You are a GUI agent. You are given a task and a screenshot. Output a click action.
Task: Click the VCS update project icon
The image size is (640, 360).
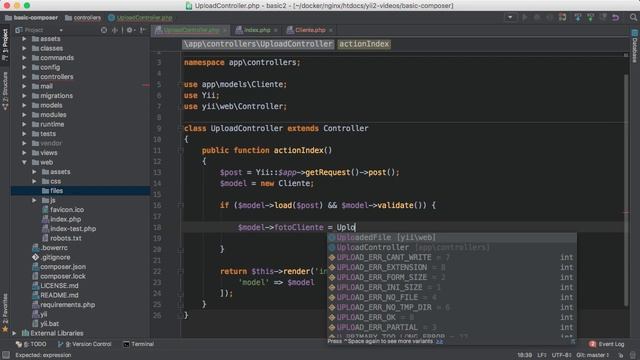click(578, 18)
